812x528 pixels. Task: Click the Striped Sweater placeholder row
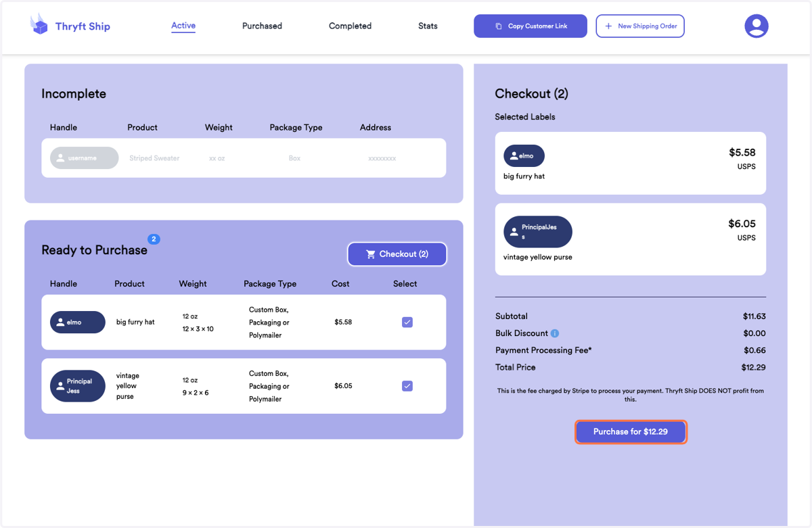(x=244, y=158)
